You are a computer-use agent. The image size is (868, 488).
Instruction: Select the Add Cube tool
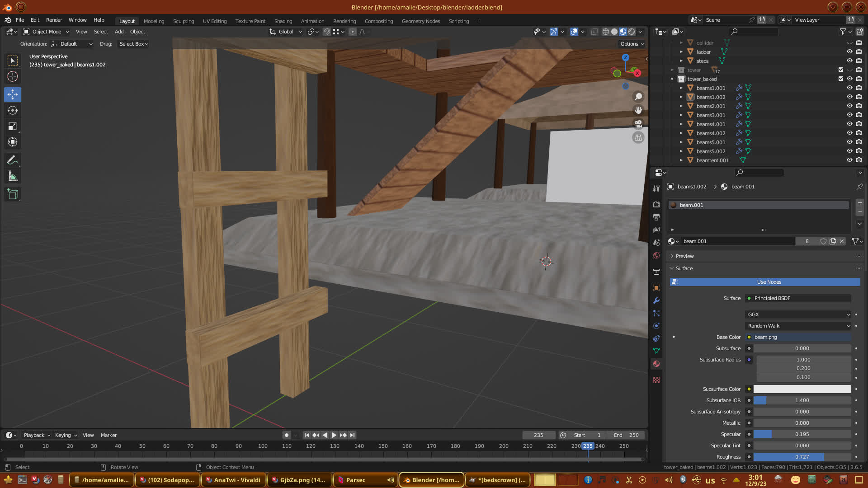[x=13, y=194]
